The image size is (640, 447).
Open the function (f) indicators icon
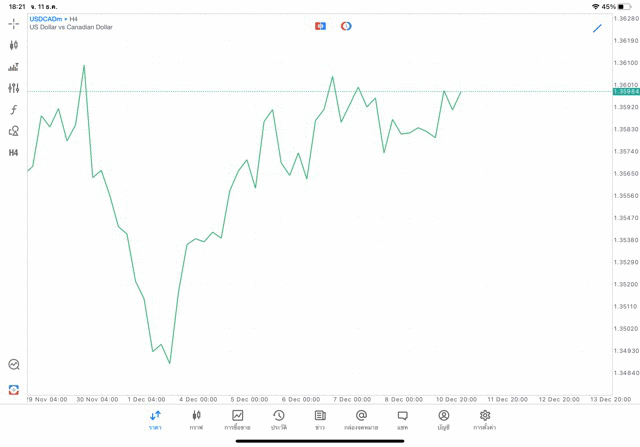(13, 110)
